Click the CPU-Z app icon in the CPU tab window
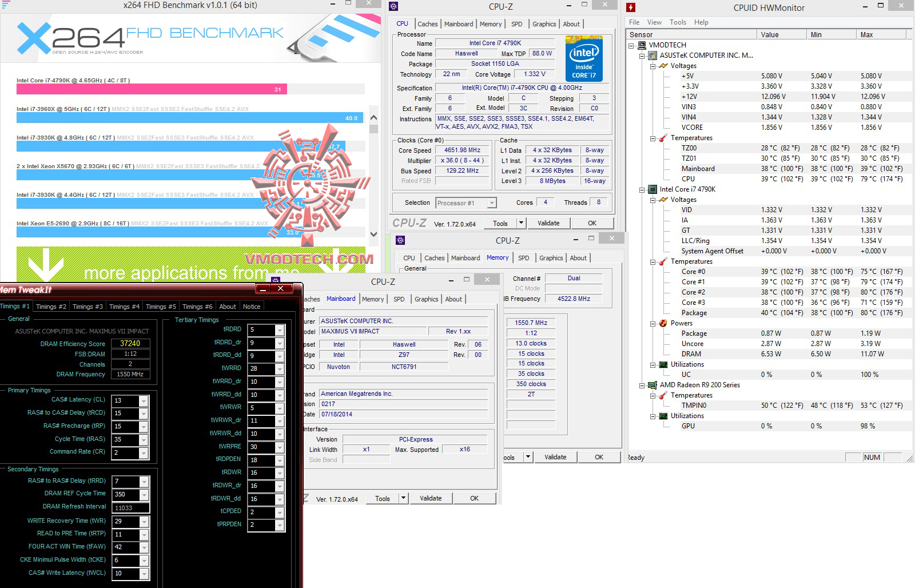915x588 pixels. click(393, 7)
